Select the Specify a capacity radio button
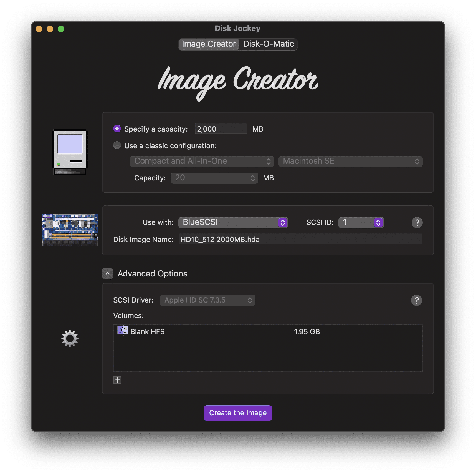 point(117,129)
